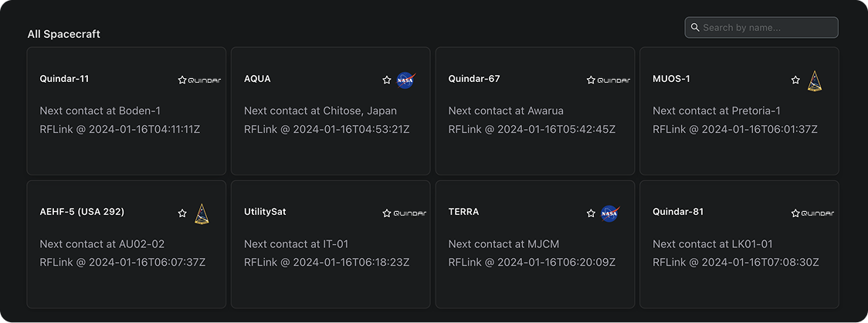Star the AEHF-5 (USA 292) spacecraft
The image size is (868, 323).
182,213
